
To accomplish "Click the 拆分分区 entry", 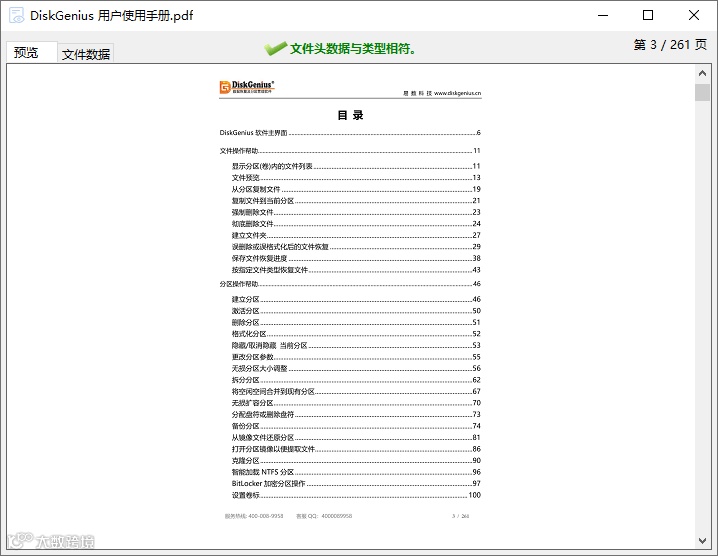I will point(356,380).
